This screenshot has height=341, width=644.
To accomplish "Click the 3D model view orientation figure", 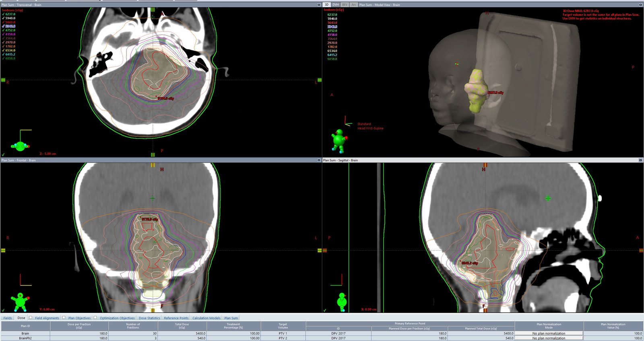I will 339,141.
